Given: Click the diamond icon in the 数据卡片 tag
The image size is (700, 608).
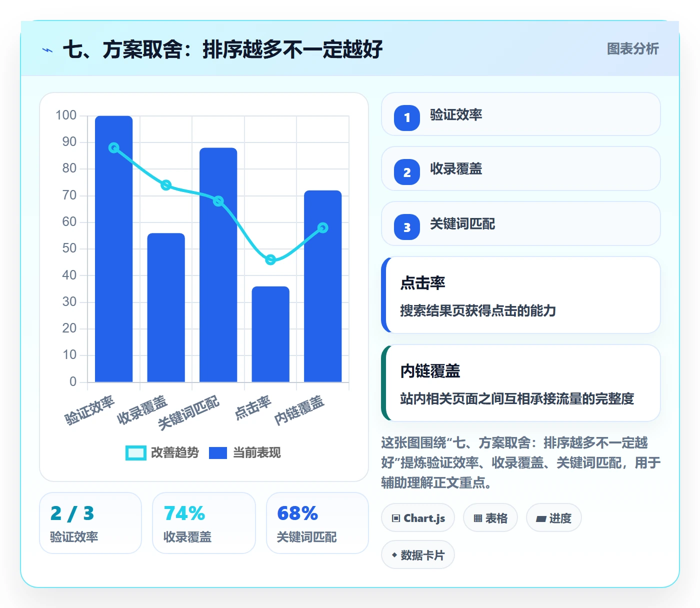Looking at the screenshot, I should [394, 555].
